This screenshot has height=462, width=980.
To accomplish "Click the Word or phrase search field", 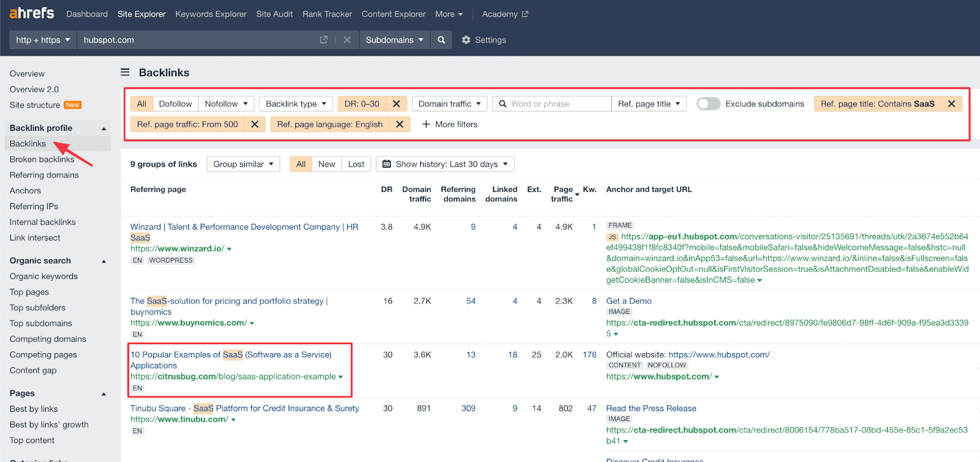I will tap(552, 104).
